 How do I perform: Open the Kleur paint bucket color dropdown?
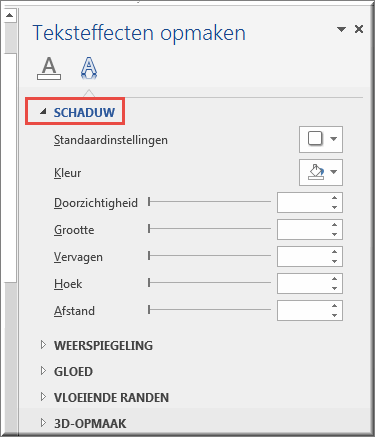321,172
